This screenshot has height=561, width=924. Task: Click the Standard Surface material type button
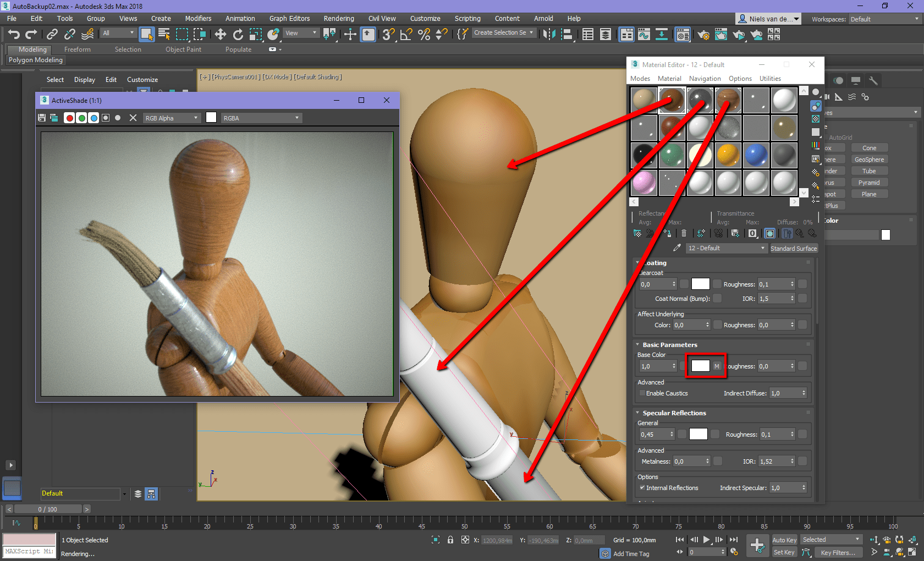click(793, 249)
